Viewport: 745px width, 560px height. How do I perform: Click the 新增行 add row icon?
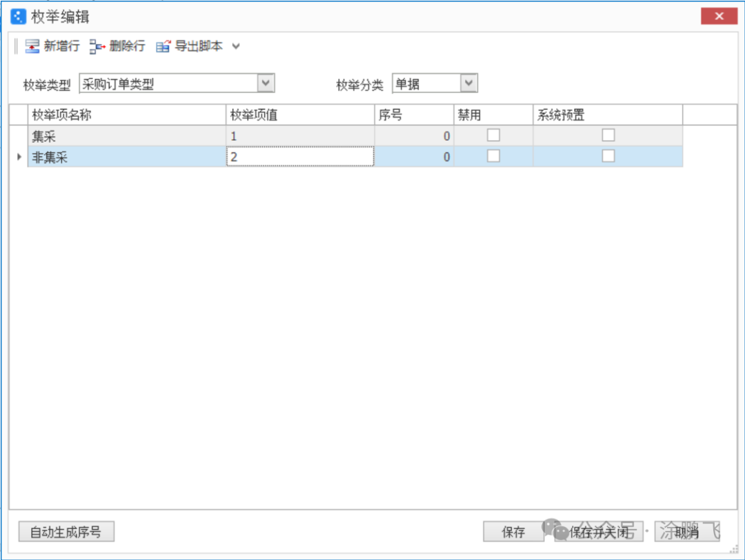point(32,47)
